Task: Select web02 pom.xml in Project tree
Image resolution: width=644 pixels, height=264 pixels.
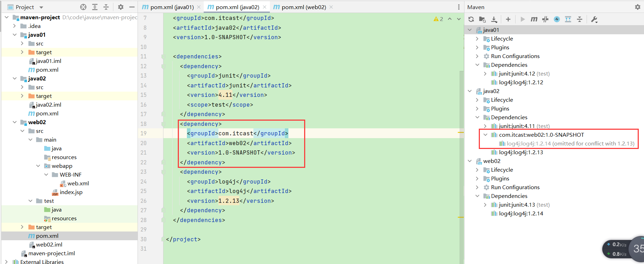Action: (43, 236)
